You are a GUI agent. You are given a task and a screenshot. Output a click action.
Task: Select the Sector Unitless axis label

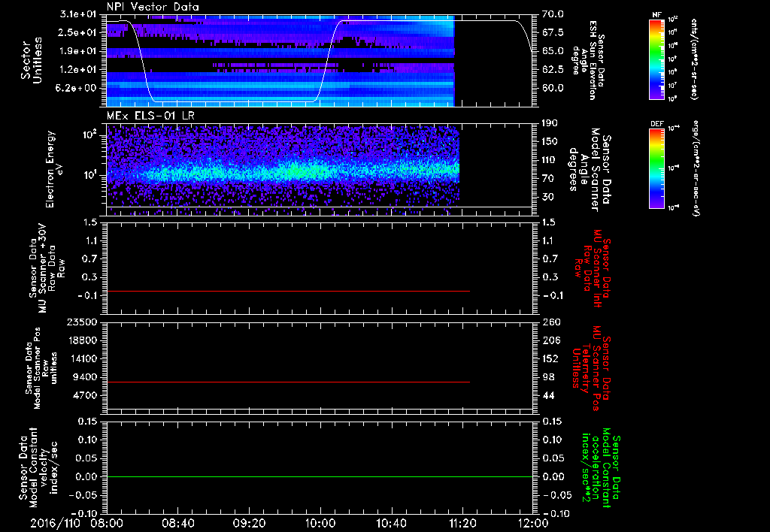tap(30, 60)
